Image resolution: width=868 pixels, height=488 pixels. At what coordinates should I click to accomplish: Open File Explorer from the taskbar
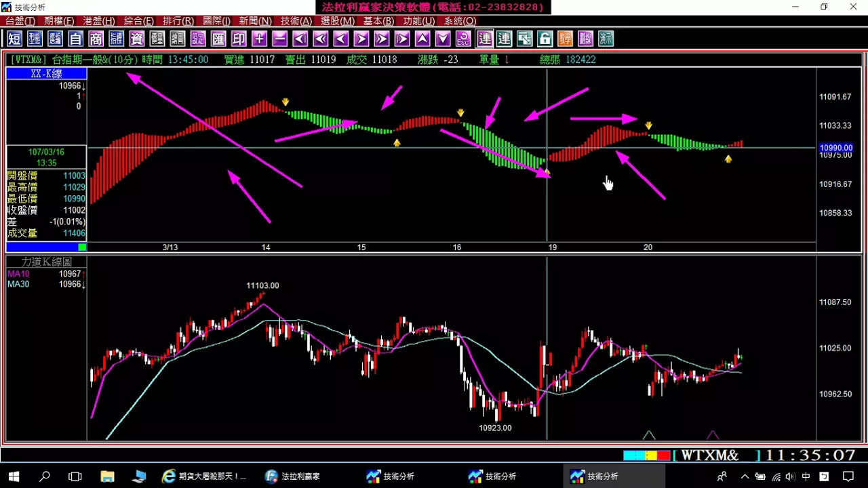tap(107, 476)
